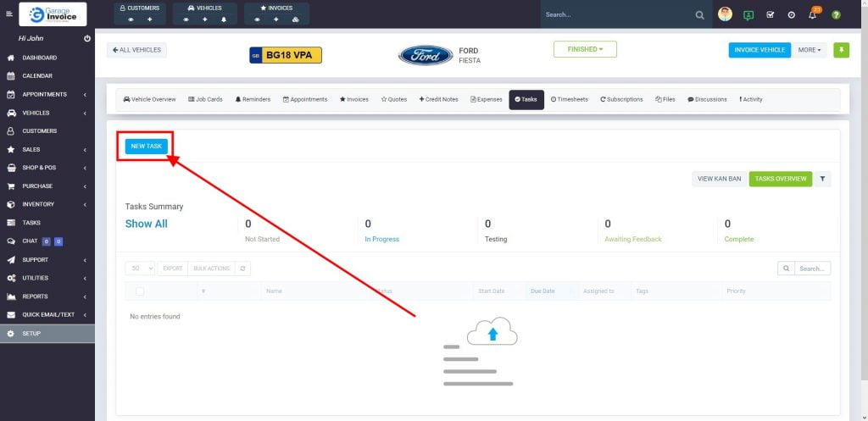
Task: Open the FINISHED status dropdown
Action: point(585,49)
